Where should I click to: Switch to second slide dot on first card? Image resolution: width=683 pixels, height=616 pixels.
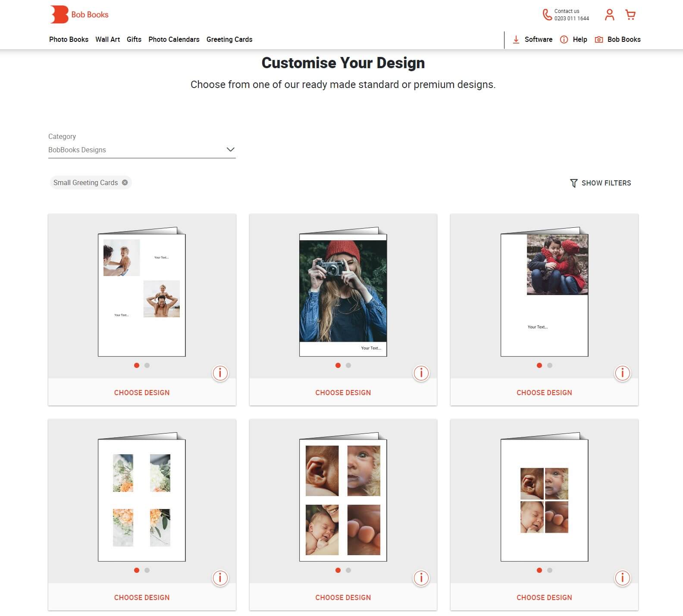tap(147, 365)
